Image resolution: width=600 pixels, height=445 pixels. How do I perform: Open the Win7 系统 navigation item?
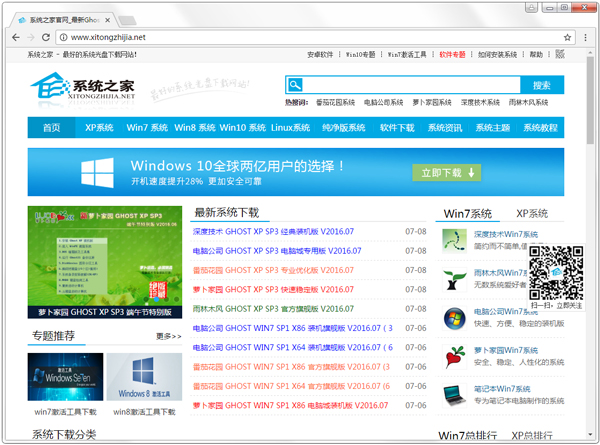[147, 127]
